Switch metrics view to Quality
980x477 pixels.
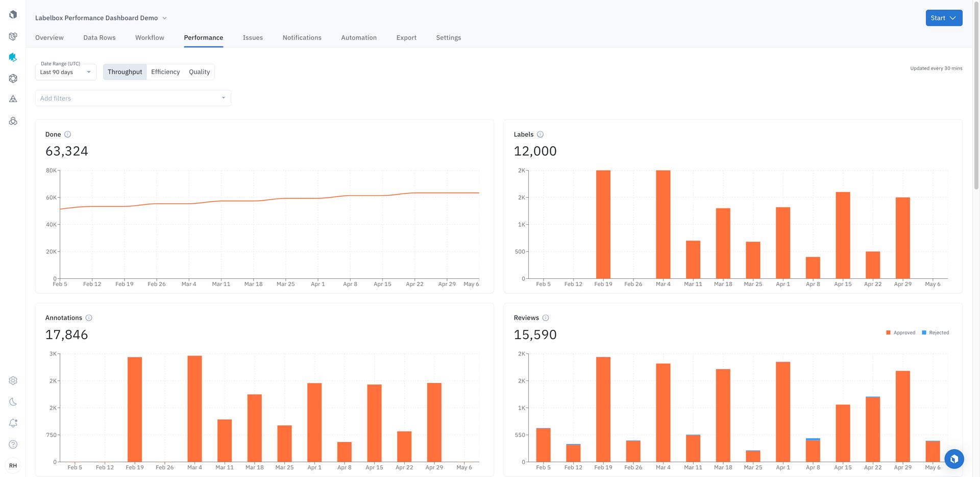pyautogui.click(x=199, y=72)
